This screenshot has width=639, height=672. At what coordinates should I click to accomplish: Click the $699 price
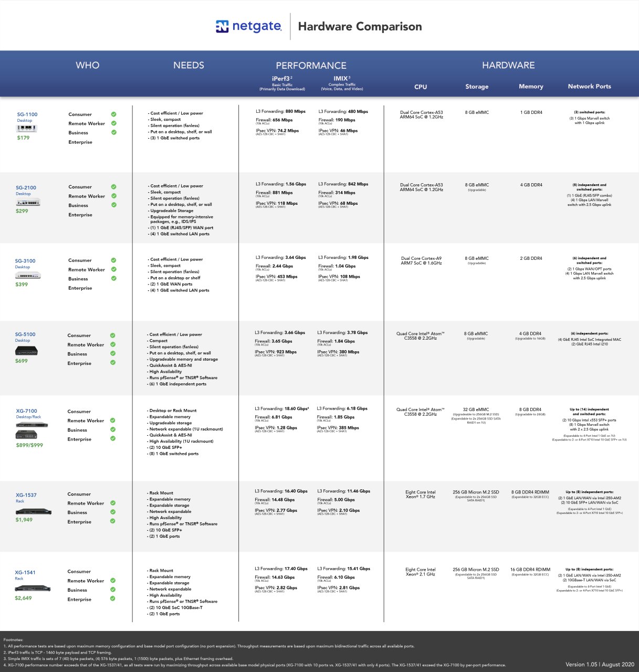pos(22,361)
